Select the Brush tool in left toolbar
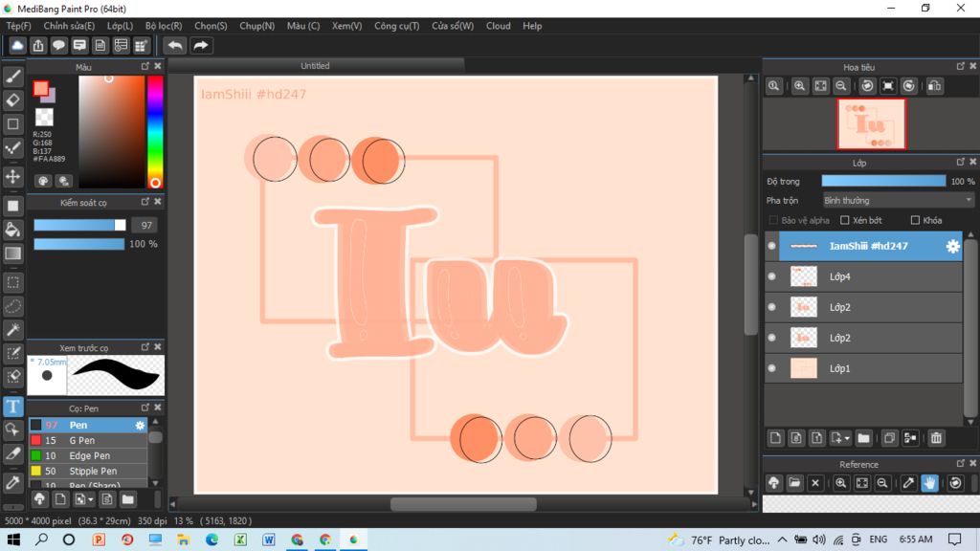Viewport: 980px width, 551px height. point(13,77)
